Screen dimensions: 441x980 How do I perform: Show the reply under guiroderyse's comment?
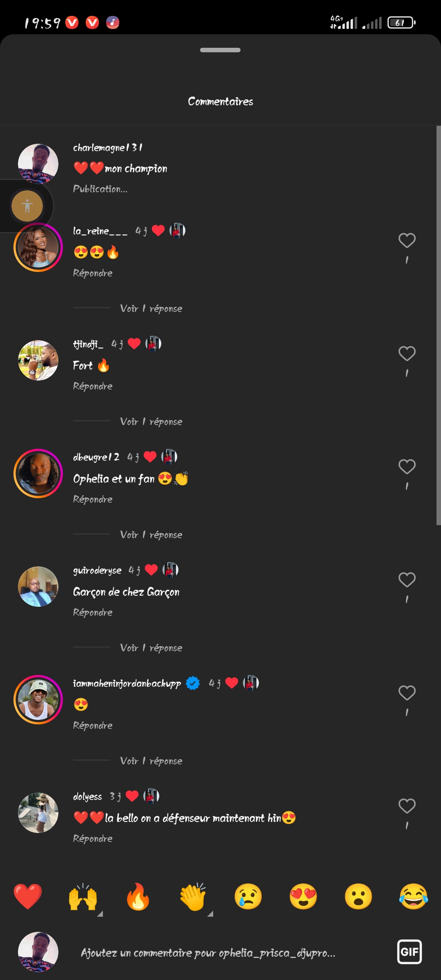click(151, 648)
